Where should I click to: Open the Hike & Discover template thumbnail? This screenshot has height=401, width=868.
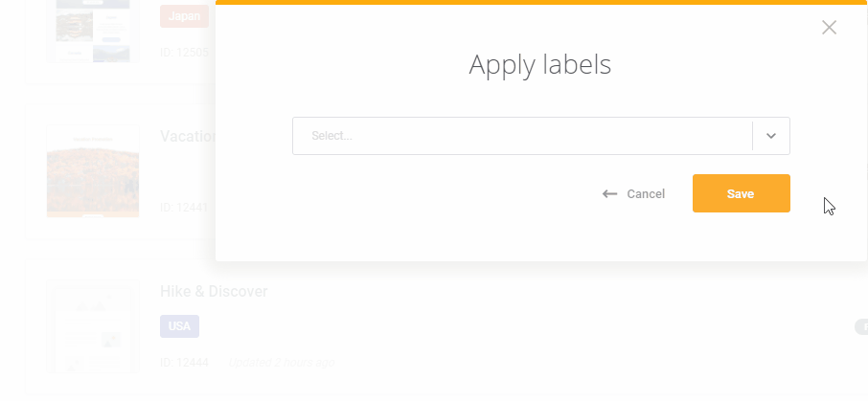tap(93, 326)
